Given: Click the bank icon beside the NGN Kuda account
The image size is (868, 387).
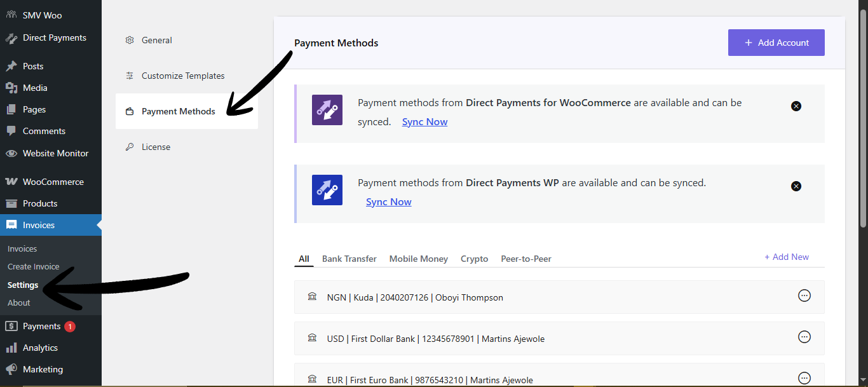Looking at the screenshot, I should tap(312, 296).
